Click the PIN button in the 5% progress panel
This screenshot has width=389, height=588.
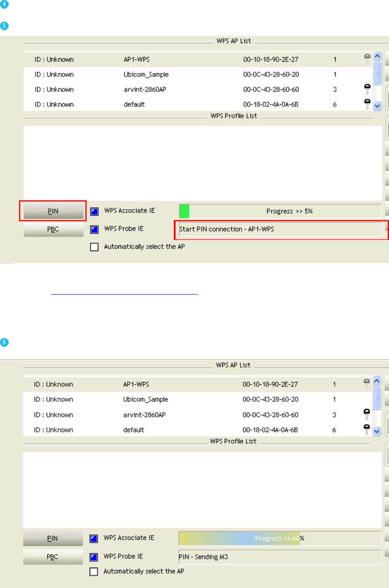pos(53,211)
